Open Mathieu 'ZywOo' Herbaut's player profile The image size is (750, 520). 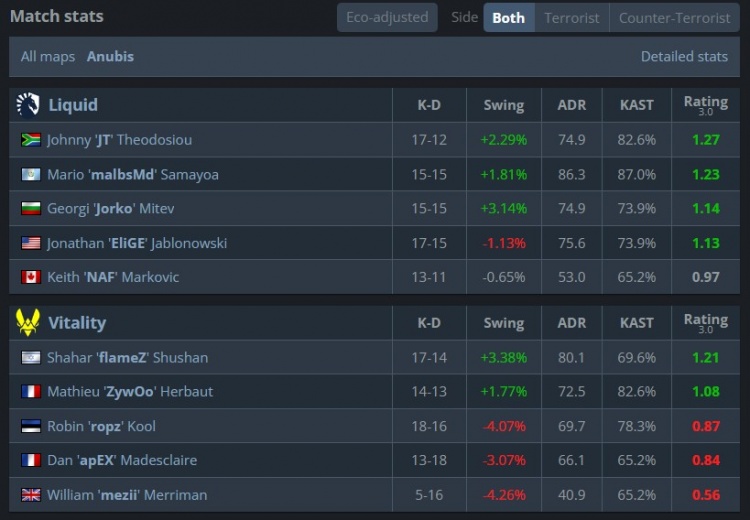(130, 392)
